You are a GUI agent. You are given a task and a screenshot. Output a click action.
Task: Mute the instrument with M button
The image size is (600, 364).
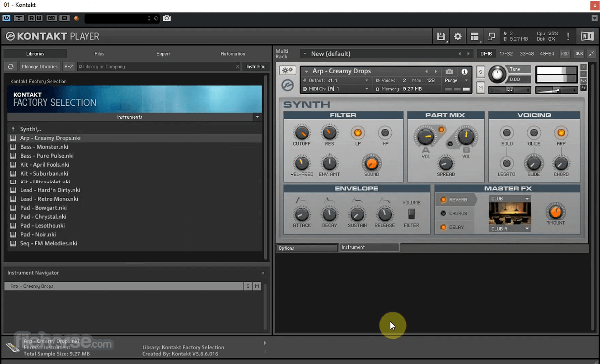[x=480, y=88]
